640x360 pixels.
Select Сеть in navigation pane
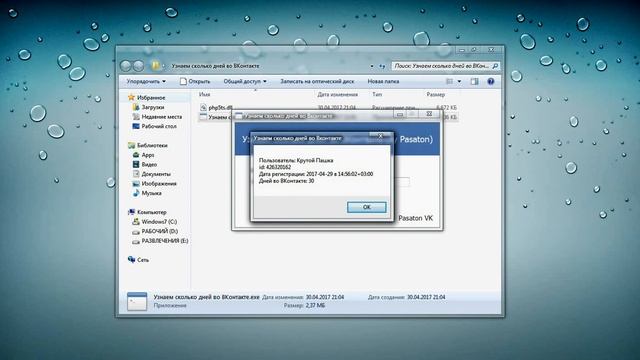(x=143, y=260)
